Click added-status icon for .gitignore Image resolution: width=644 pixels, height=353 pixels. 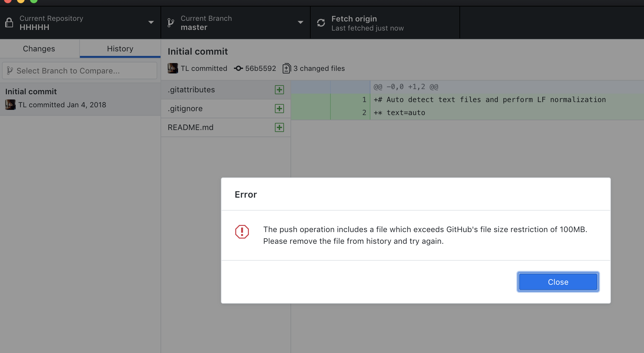coord(279,109)
